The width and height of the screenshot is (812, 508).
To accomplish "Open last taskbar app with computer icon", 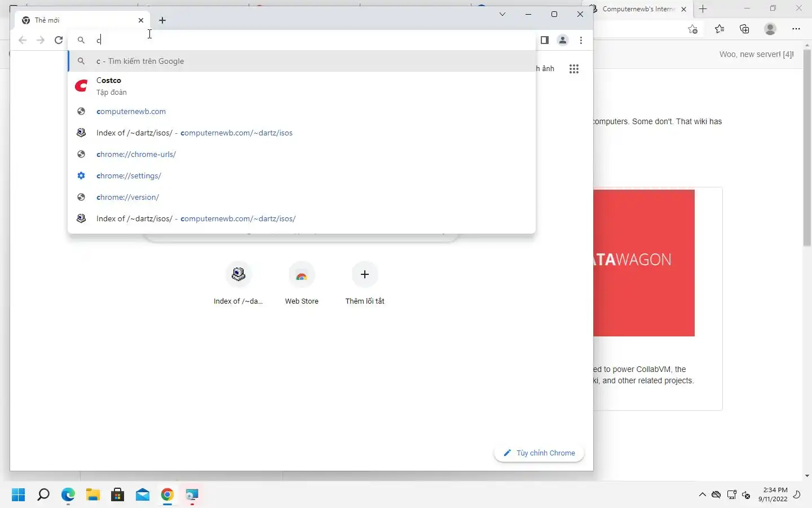I will click(x=192, y=495).
